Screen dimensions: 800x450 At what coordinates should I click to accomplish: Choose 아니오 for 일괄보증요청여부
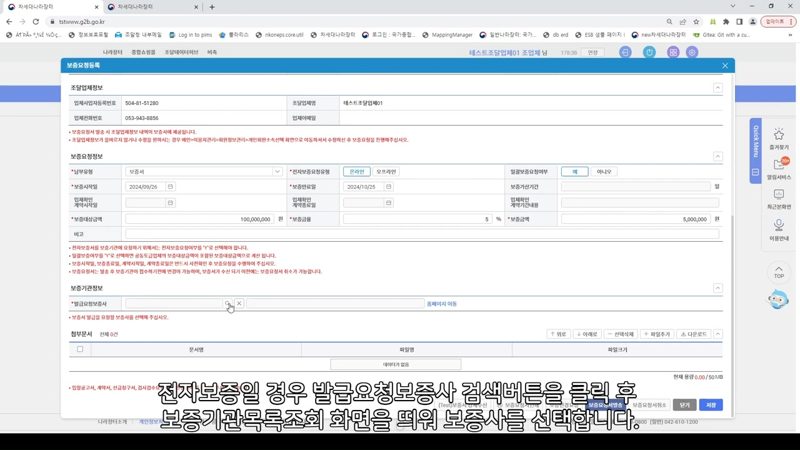pyautogui.click(x=604, y=171)
